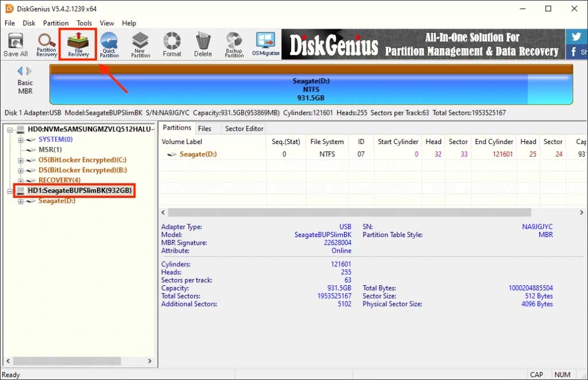
Task: Click Seq.(Stat) column header
Action: pyautogui.click(x=286, y=142)
